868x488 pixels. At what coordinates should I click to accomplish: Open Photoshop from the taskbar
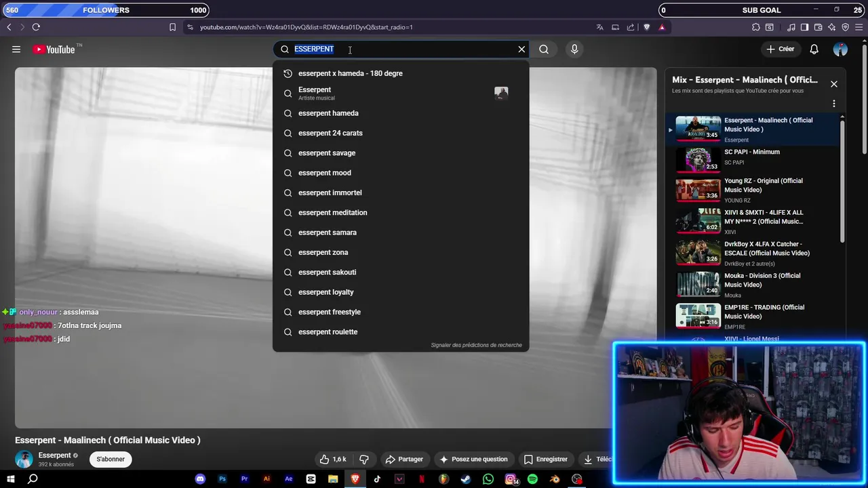[x=222, y=479]
